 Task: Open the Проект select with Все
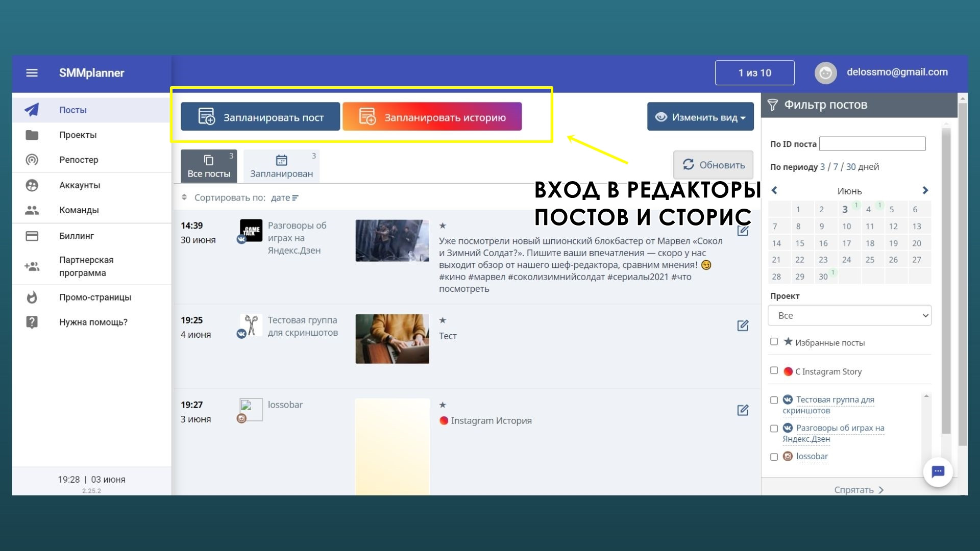[x=849, y=315]
